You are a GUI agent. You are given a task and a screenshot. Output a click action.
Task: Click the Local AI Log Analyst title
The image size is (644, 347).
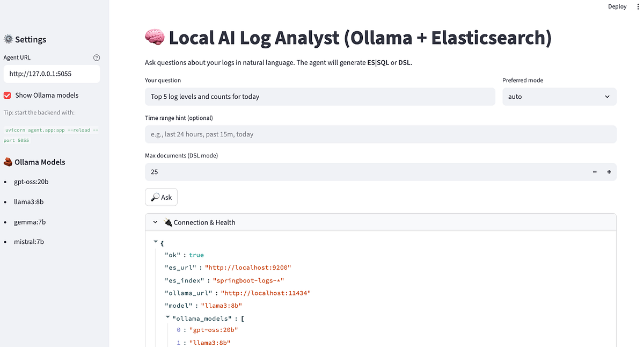pos(348,38)
